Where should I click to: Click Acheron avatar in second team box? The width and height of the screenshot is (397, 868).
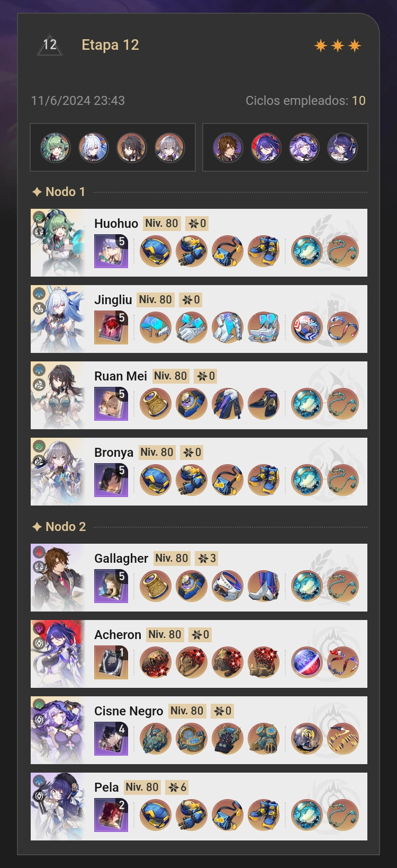pos(266,147)
